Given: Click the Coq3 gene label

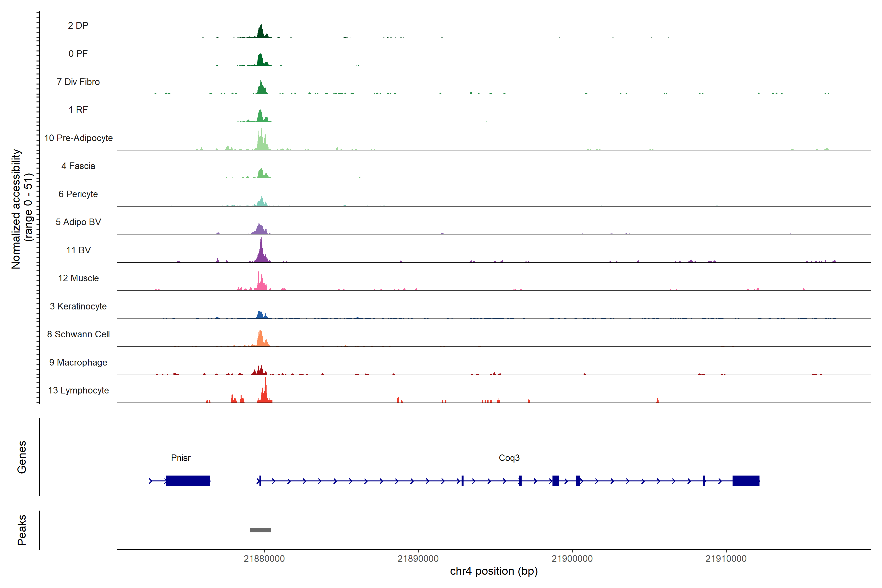Looking at the screenshot, I should pyautogui.click(x=509, y=458).
